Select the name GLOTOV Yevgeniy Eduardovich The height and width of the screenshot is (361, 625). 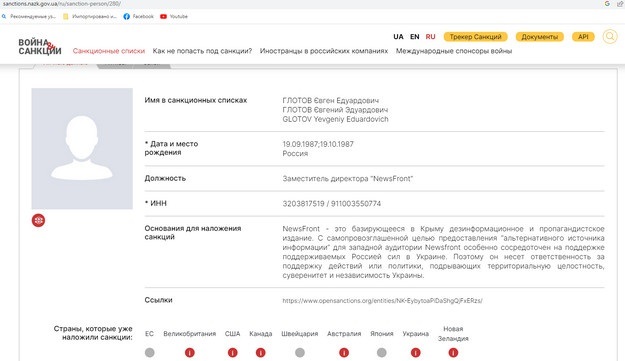click(335, 119)
